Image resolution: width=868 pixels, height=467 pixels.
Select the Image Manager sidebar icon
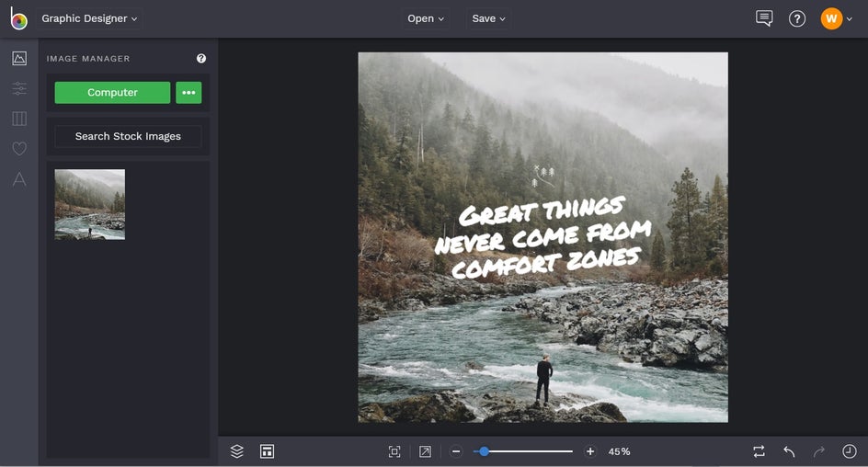[19, 58]
